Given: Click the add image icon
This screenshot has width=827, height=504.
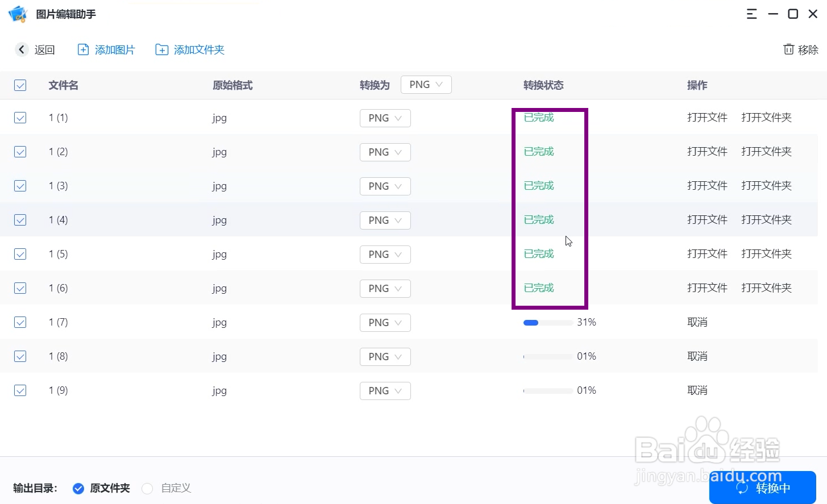Looking at the screenshot, I should point(83,49).
